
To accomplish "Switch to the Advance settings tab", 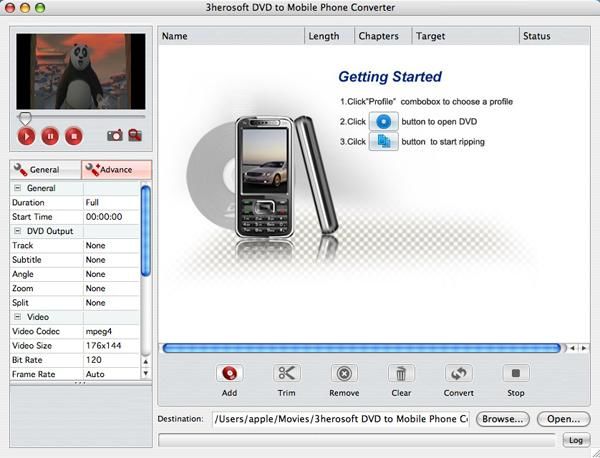I will (116, 170).
